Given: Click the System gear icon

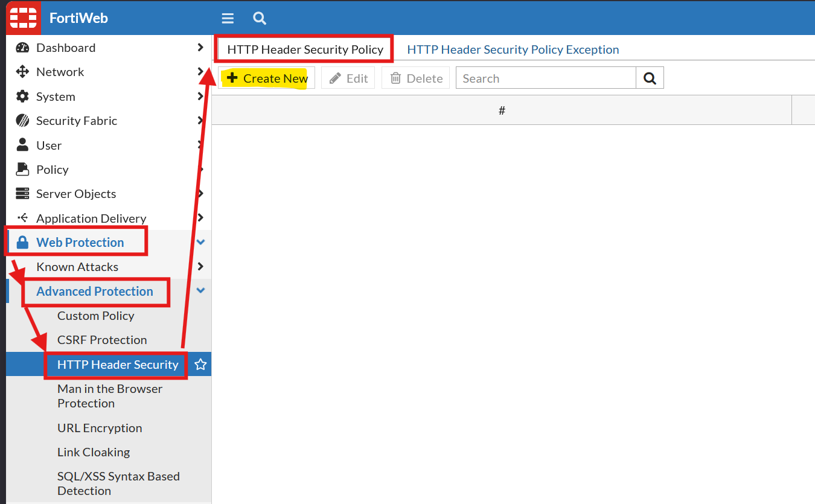Looking at the screenshot, I should pyautogui.click(x=22, y=97).
